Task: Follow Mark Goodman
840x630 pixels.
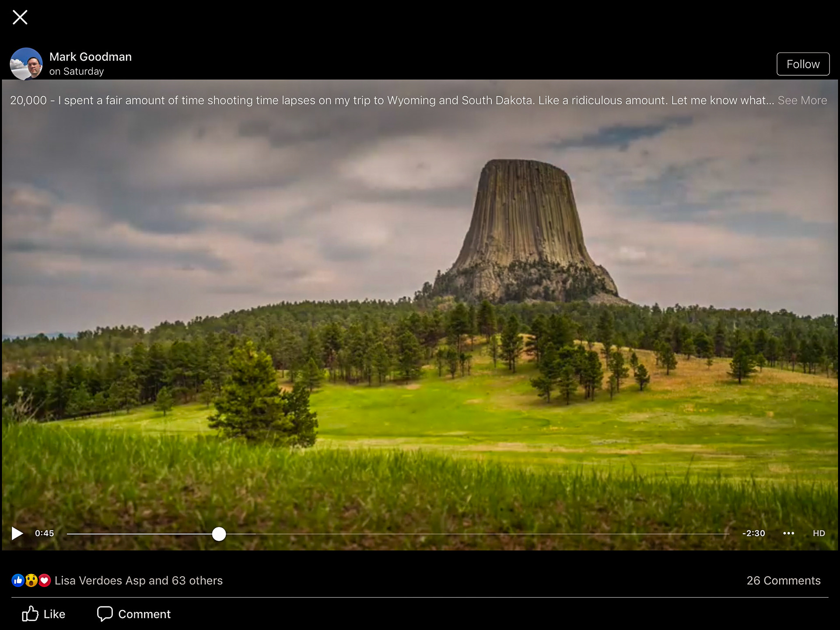Action: coord(802,64)
